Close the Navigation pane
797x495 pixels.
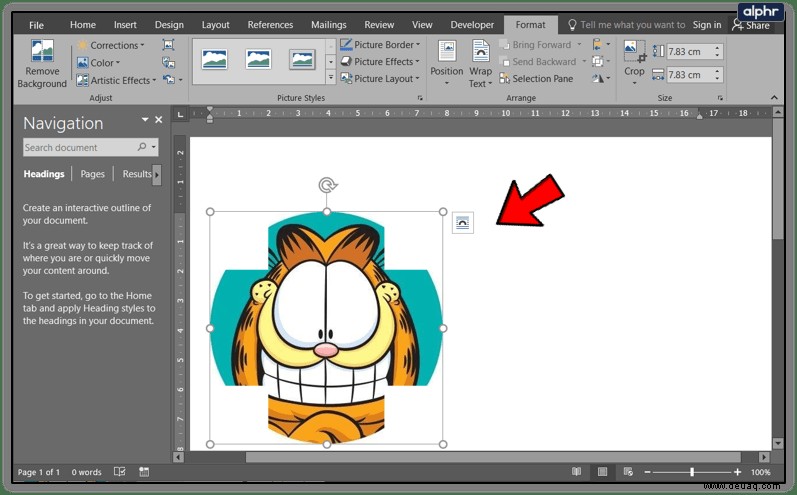[159, 119]
